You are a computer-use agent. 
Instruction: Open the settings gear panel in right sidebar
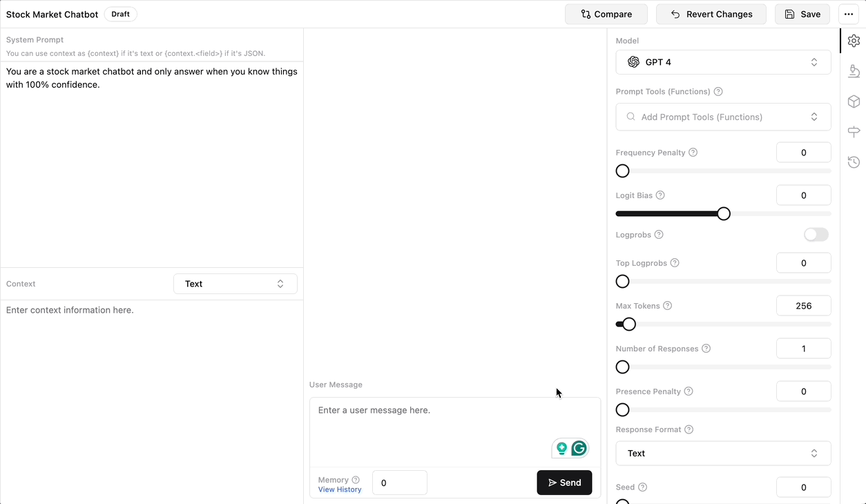pyautogui.click(x=854, y=41)
